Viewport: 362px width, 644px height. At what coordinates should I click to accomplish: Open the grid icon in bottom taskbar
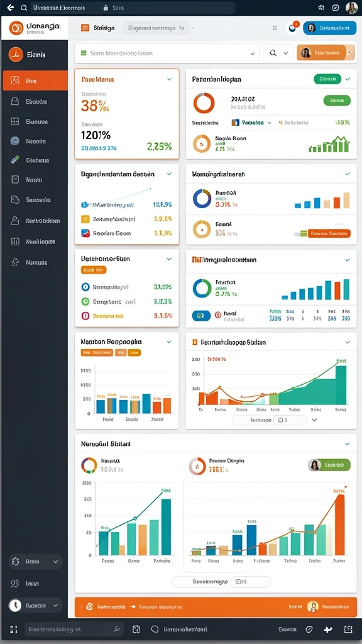14,629
